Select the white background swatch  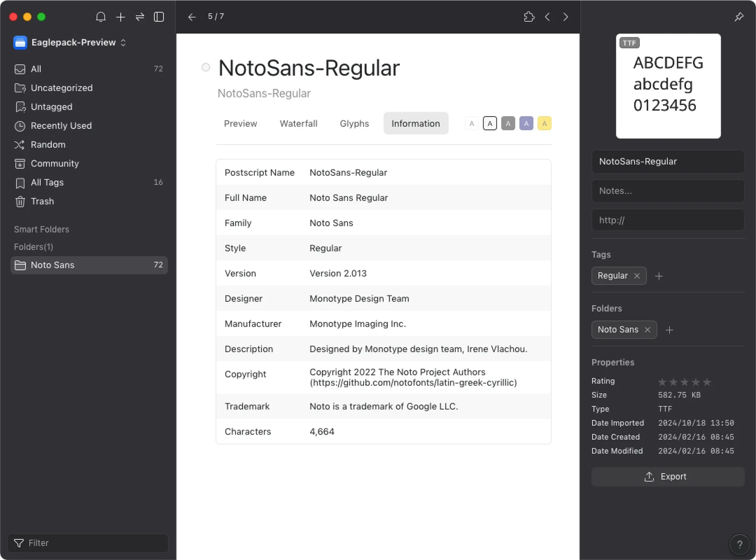471,124
